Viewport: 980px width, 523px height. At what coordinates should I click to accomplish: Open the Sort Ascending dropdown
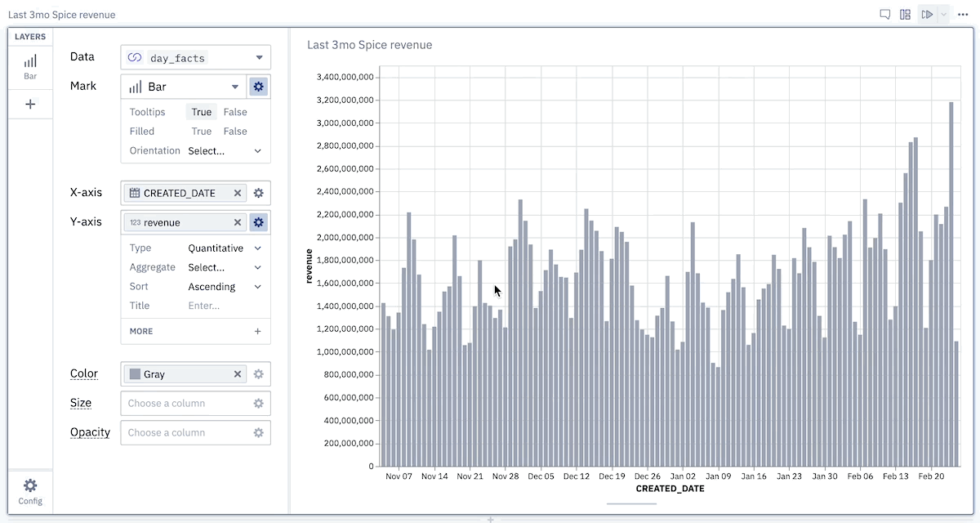[225, 287]
